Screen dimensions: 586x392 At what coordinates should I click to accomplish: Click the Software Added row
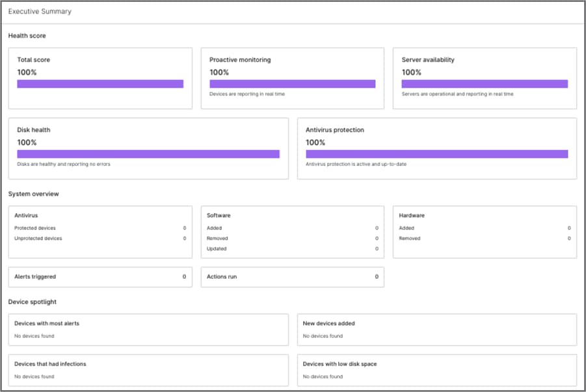tap(292, 228)
